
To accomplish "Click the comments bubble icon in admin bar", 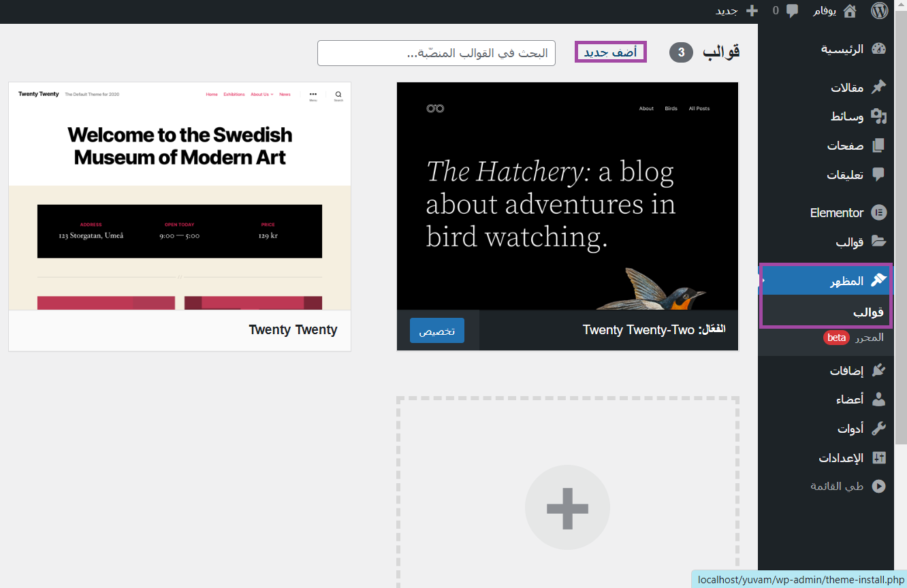I will 792,11.
